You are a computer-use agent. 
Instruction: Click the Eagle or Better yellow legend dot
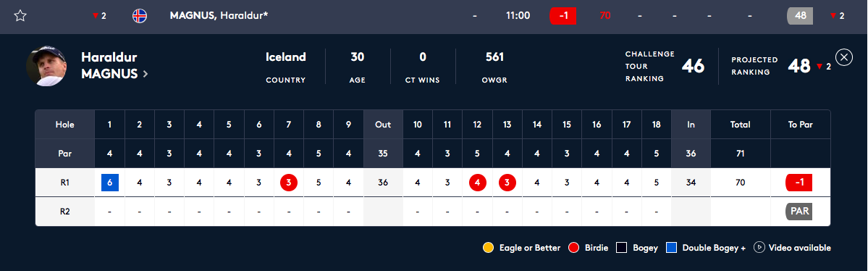click(x=488, y=248)
